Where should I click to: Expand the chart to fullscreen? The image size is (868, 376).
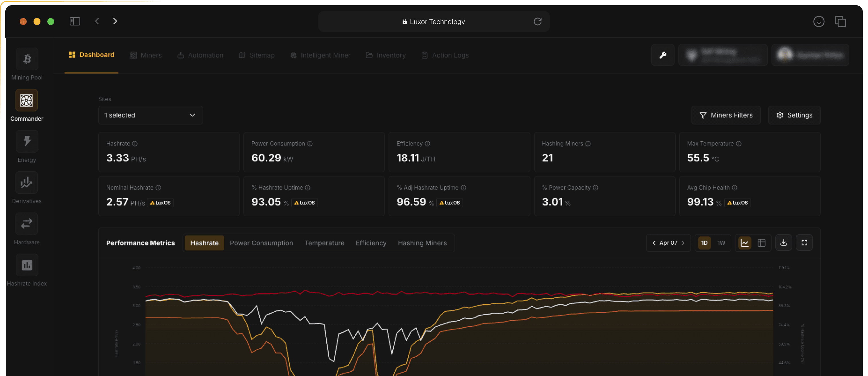click(x=805, y=243)
